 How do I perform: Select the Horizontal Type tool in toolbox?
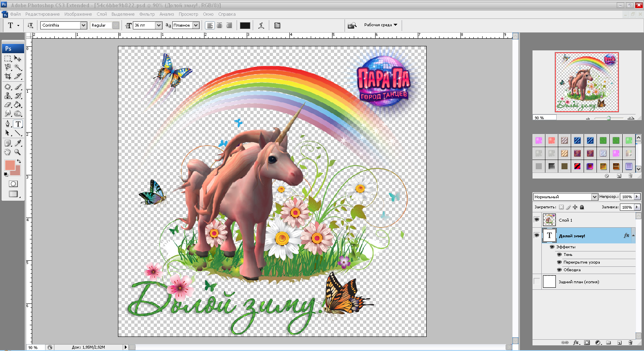[x=18, y=124]
